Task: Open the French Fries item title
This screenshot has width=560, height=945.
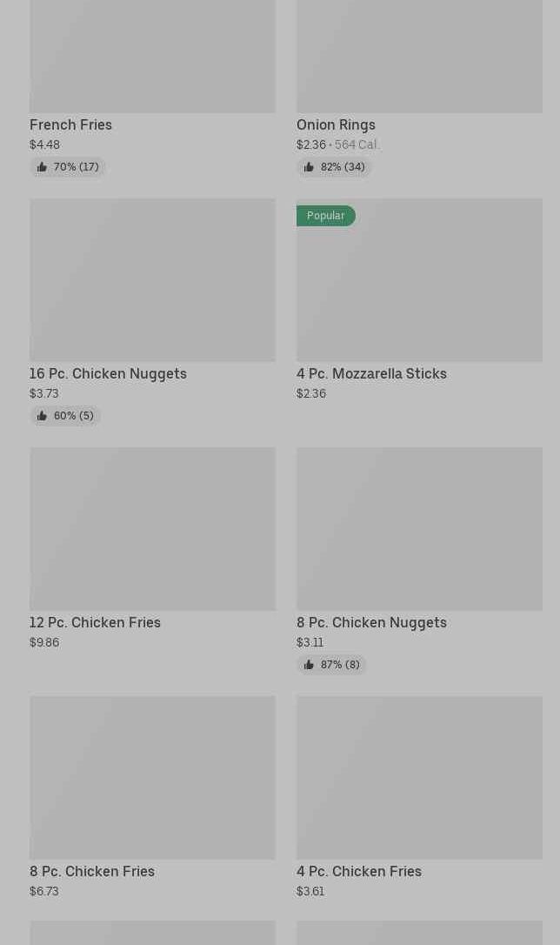Action: coord(71,124)
